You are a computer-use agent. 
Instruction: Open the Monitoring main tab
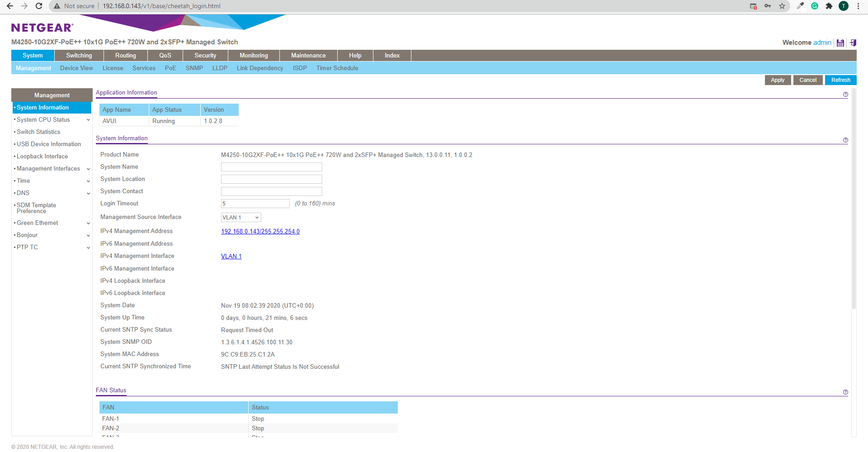[254, 55]
